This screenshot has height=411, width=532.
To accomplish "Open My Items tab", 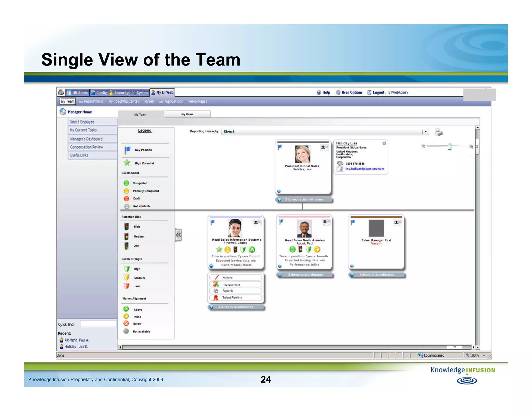I will (187, 114).
